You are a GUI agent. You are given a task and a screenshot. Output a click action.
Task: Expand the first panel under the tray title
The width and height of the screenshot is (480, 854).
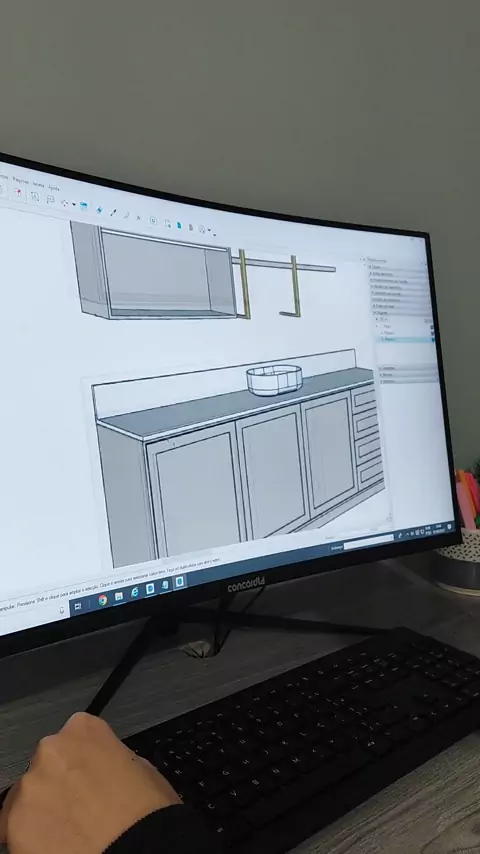tap(399, 268)
